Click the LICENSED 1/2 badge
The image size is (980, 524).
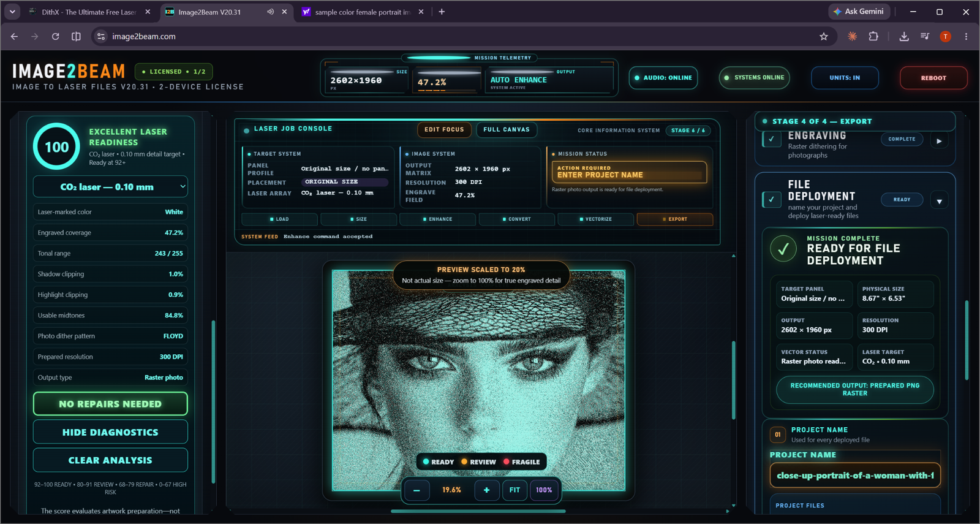(173, 72)
